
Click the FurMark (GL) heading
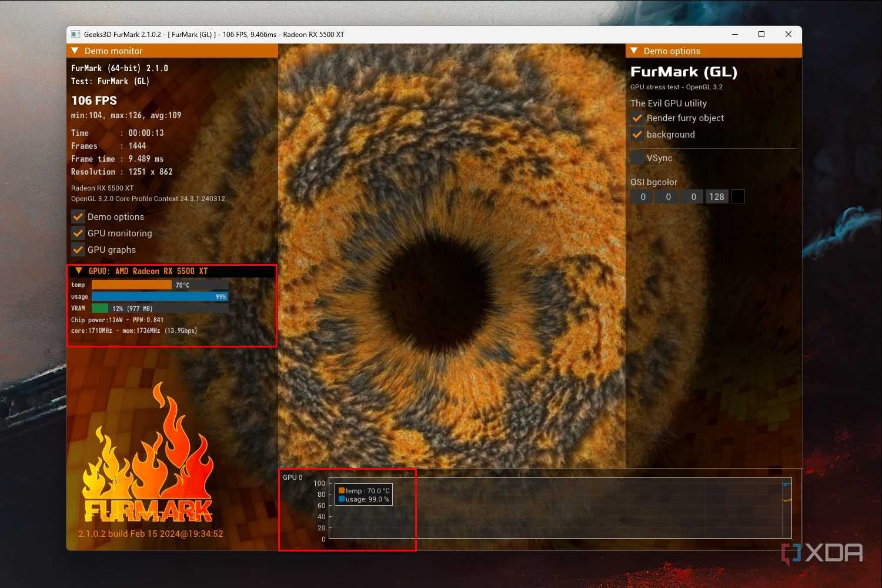684,72
